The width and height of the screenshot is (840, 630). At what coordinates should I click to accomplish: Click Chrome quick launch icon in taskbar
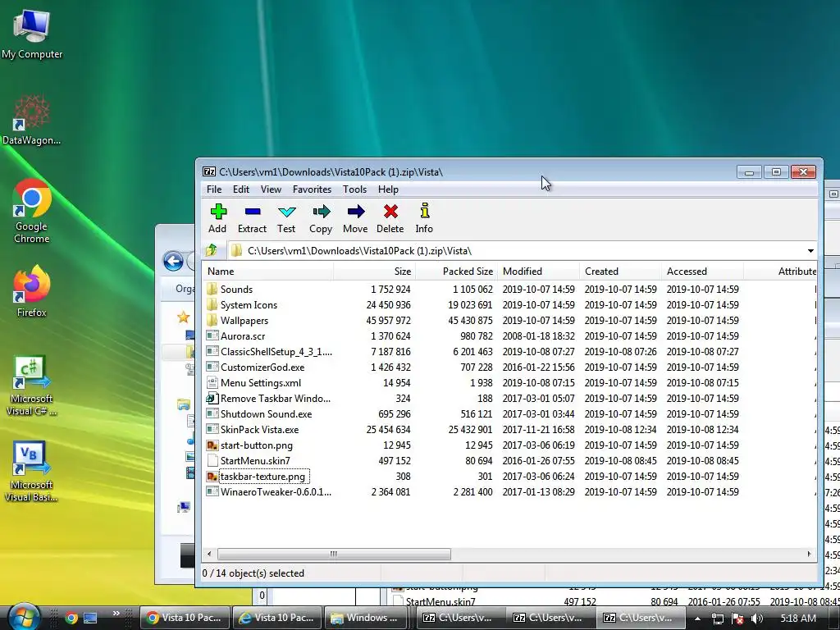(x=71, y=619)
